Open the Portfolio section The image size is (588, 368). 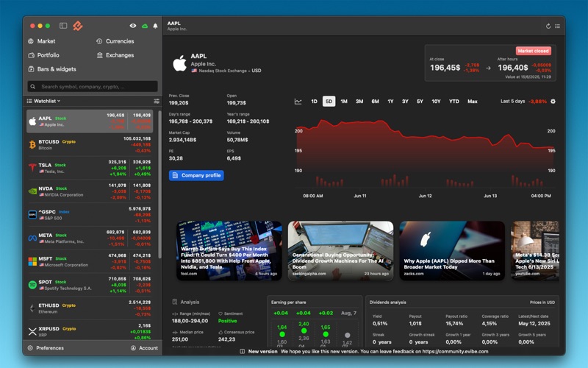[x=43, y=55]
